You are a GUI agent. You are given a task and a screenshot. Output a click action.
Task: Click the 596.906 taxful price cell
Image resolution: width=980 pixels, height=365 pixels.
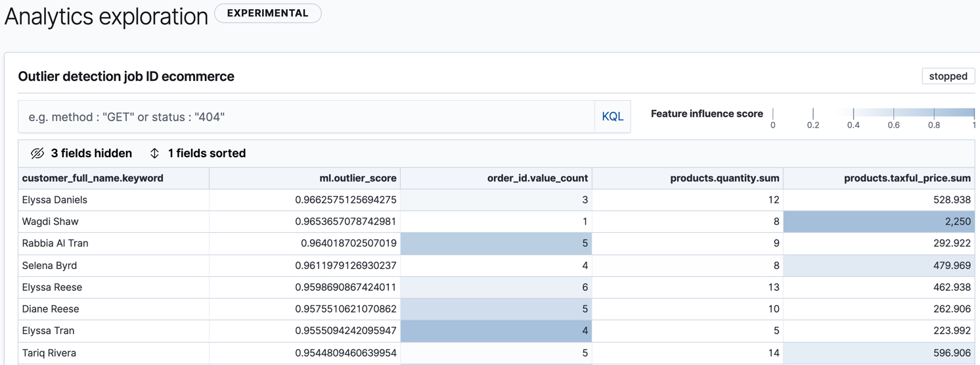879,353
